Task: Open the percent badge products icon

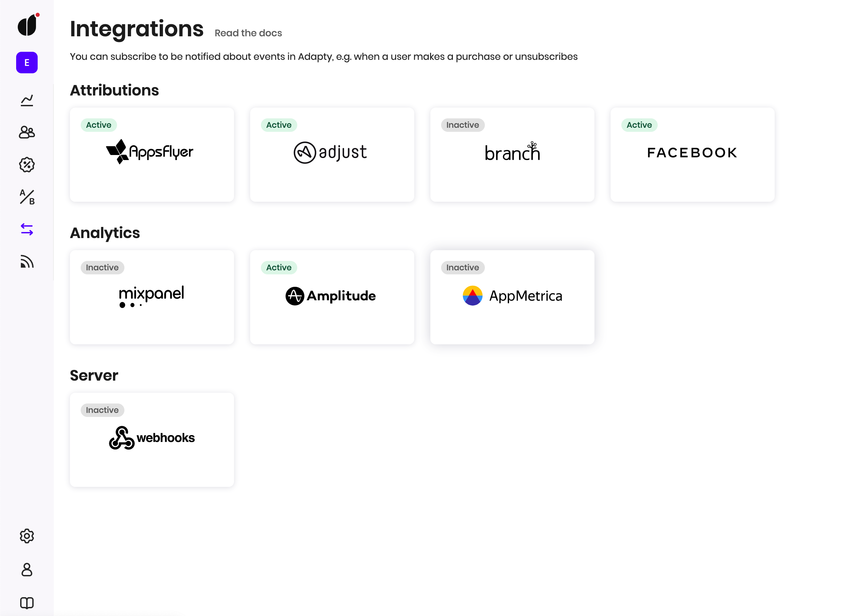Action: 27,164
